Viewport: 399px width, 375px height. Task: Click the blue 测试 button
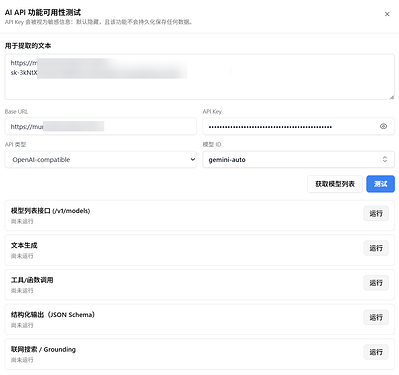[380, 184]
